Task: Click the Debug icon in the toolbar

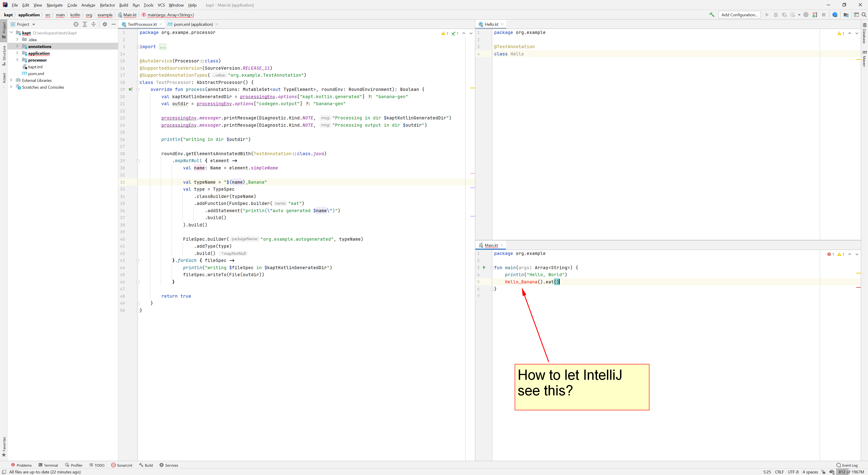Action: [x=776, y=15]
